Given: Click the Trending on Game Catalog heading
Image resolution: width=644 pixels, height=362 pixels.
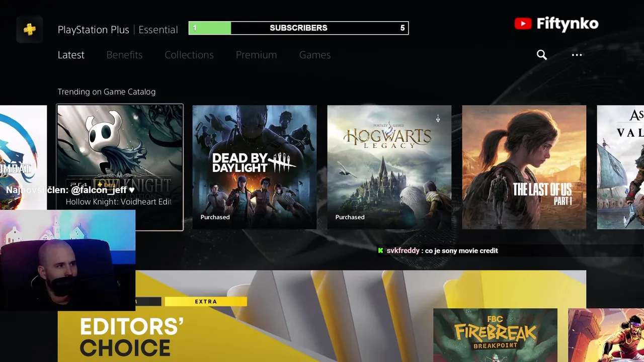Looking at the screenshot, I should point(107,92).
